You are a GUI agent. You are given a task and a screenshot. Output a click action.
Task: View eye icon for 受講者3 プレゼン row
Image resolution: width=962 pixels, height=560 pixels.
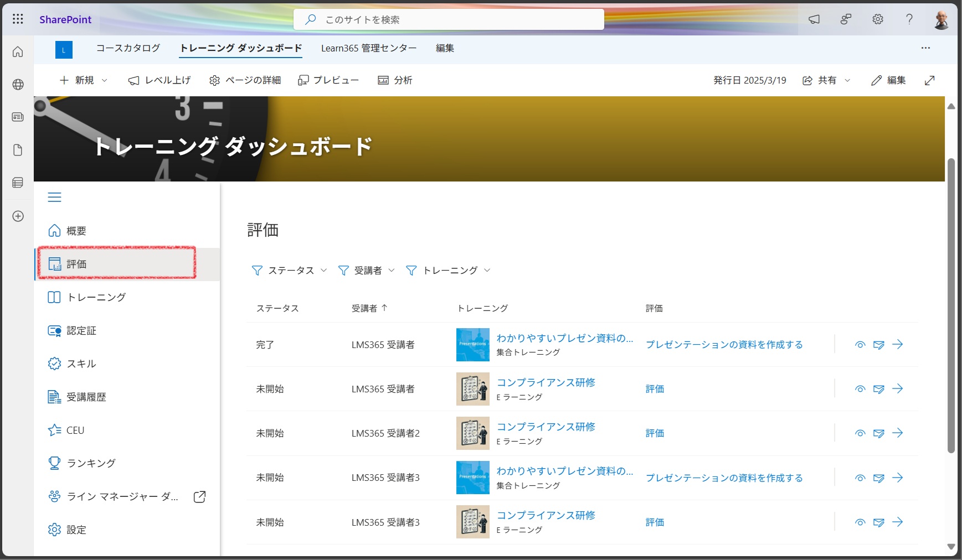(860, 478)
